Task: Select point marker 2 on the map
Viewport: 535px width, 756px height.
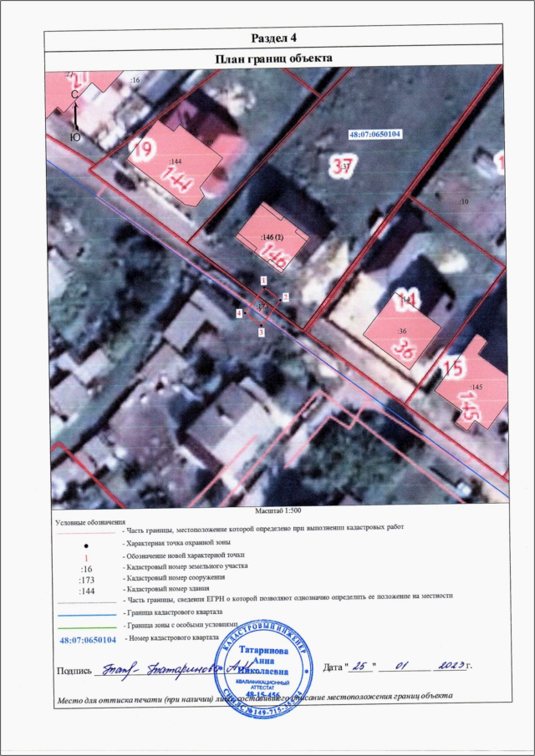Action: tap(285, 297)
